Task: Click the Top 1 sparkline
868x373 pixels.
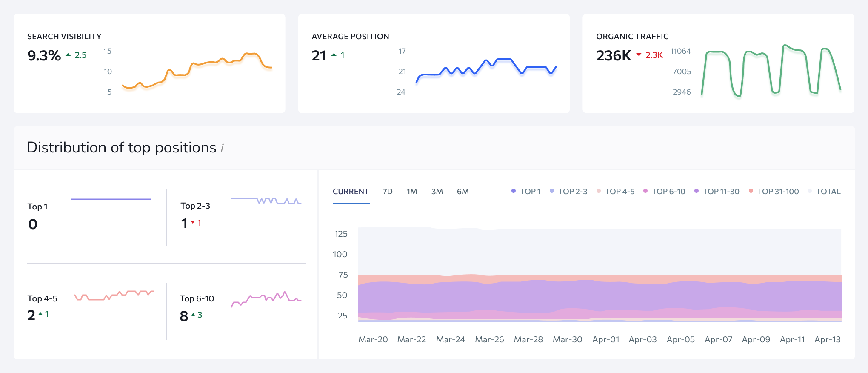Action: coord(111,199)
